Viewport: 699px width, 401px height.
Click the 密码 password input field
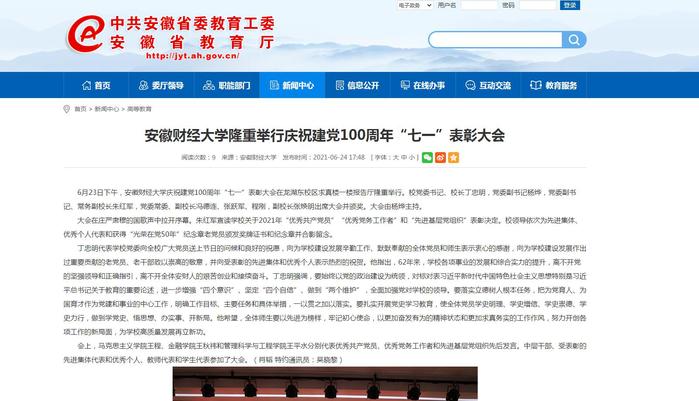click(533, 5)
